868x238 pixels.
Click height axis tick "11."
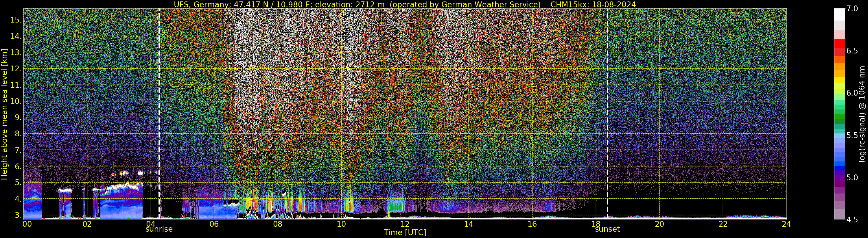tap(16, 85)
